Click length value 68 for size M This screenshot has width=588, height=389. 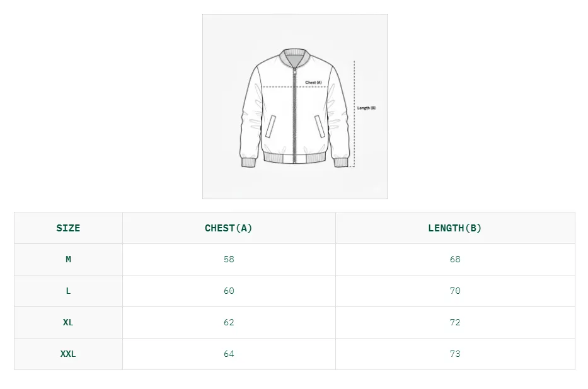455,259
